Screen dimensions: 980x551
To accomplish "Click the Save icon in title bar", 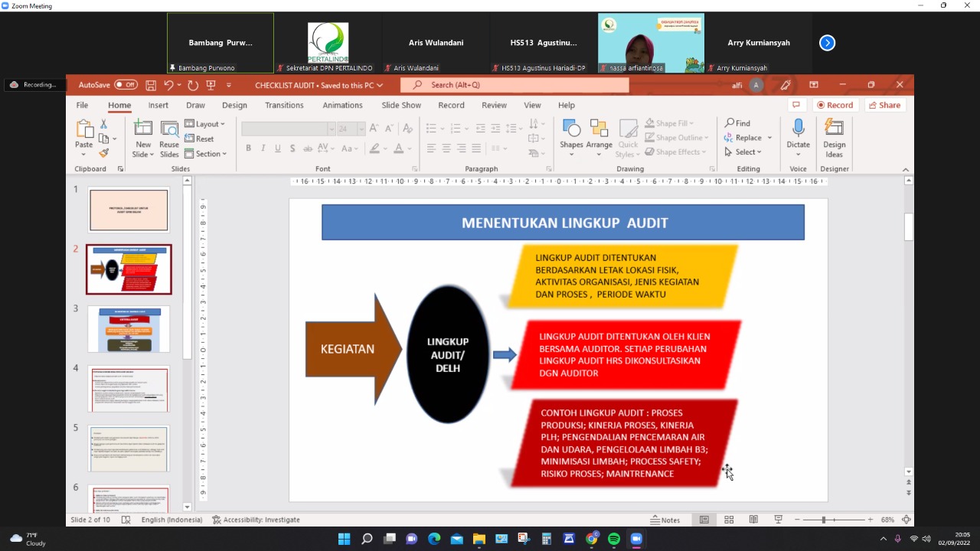I will (151, 85).
